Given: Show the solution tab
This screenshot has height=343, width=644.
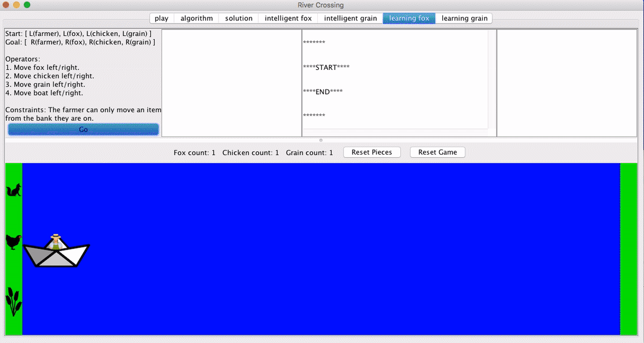Looking at the screenshot, I should (239, 18).
